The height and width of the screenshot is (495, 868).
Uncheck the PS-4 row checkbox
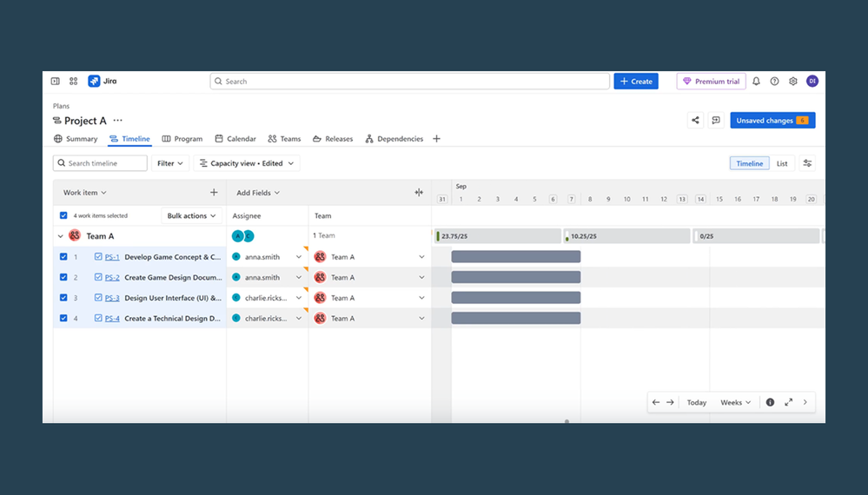coord(63,318)
